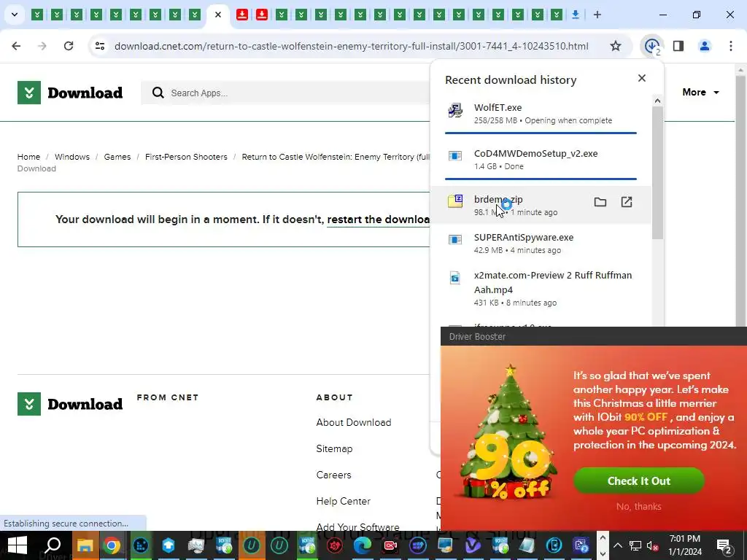Show hidden system tray icons

coord(617,545)
